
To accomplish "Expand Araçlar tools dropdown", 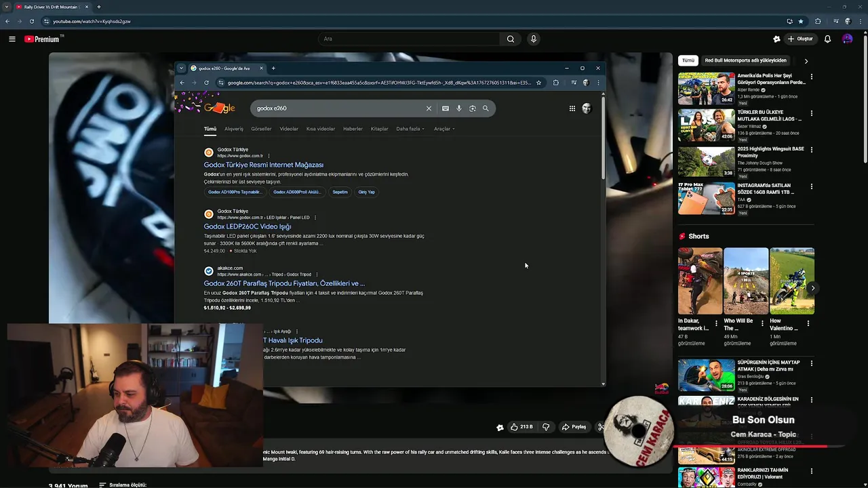I will point(444,129).
